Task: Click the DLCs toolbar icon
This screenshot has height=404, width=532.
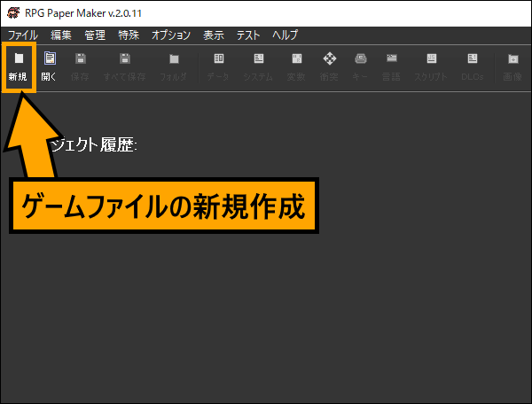Action: coord(473,66)
